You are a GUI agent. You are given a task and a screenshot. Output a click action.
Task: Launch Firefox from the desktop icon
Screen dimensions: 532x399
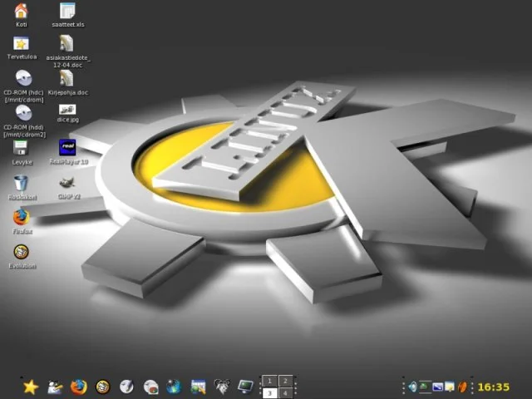pyautogui.click(x=22, y=216)
